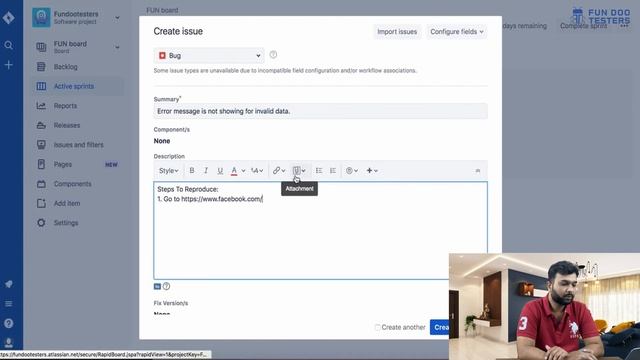Open the Style dropdown in the editor

169,171
